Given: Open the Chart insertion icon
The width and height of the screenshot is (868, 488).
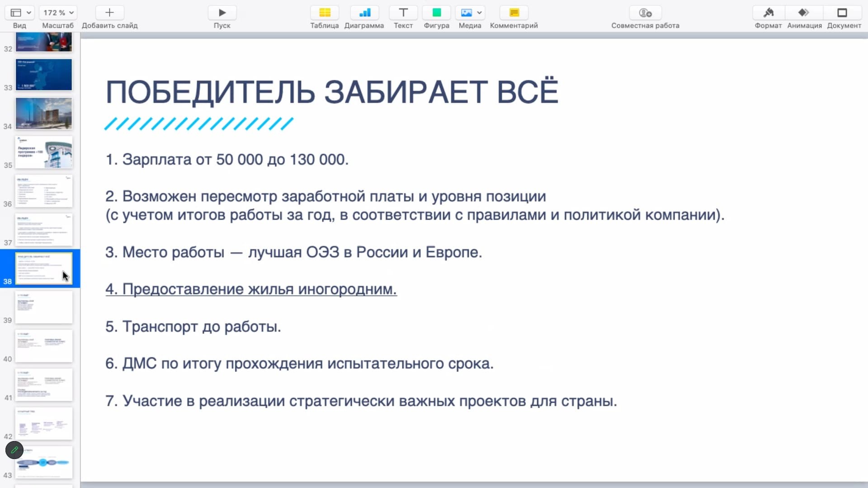Looking at the screenshot, I should (x=364, y=13).
